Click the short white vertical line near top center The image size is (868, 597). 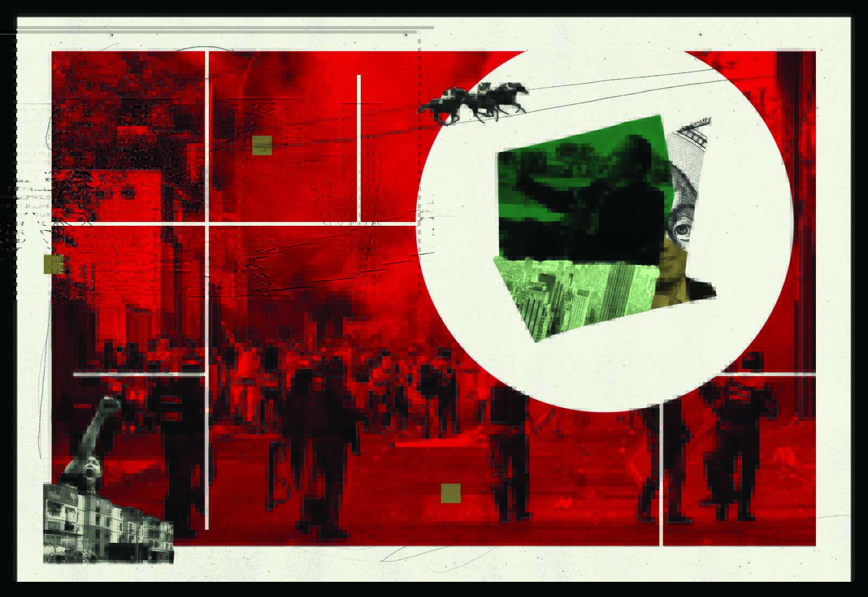coord(359,147)
